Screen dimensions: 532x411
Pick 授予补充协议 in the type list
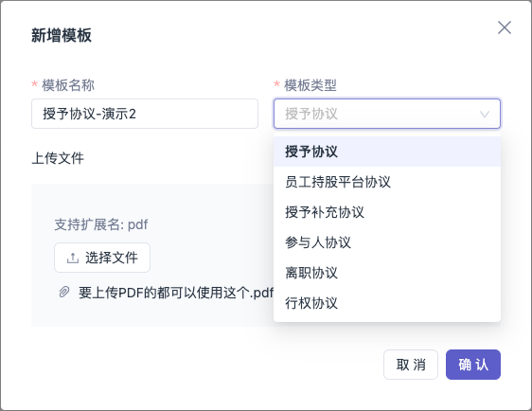click(x=387, y=212)
